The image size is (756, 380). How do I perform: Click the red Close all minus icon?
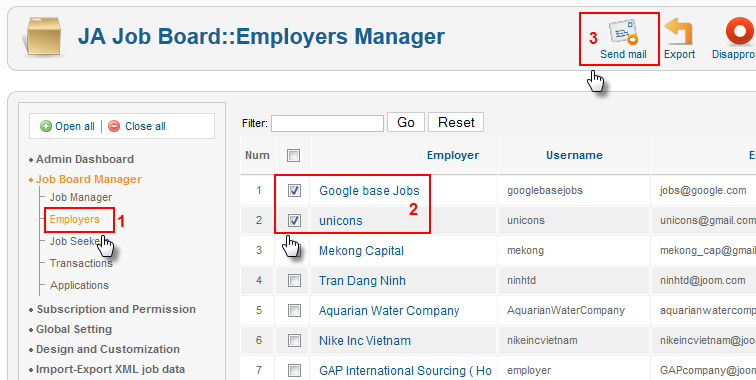pos(114,126)
